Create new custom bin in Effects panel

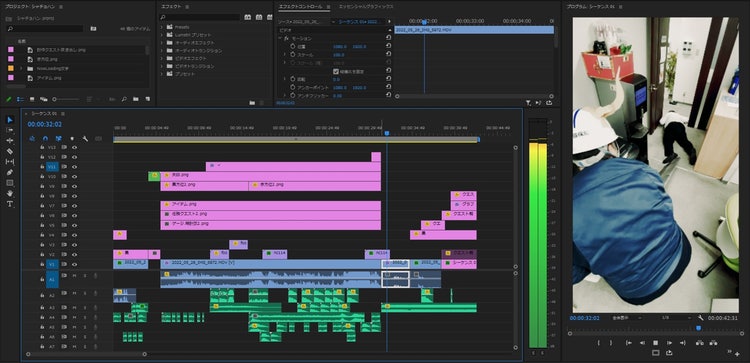(x=252, y=102)
